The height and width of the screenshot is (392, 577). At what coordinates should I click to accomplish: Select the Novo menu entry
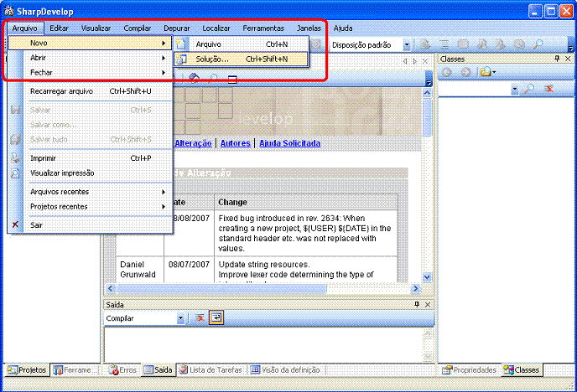click(90, 43)
